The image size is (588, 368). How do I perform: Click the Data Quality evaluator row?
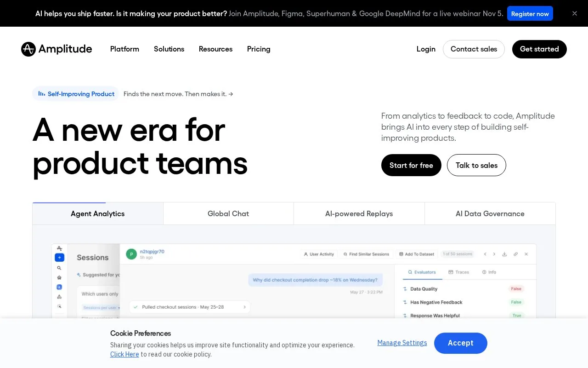[x=464, y=289]
